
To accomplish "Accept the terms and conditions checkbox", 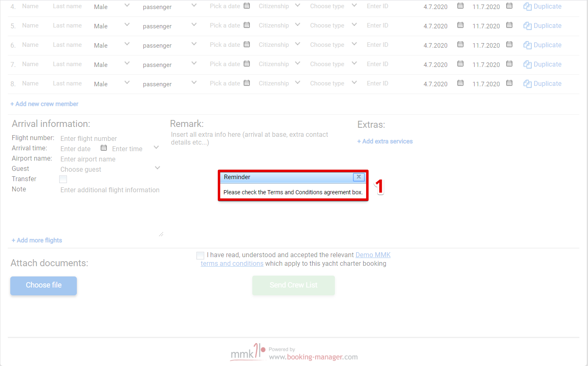I will coord(200,256).
